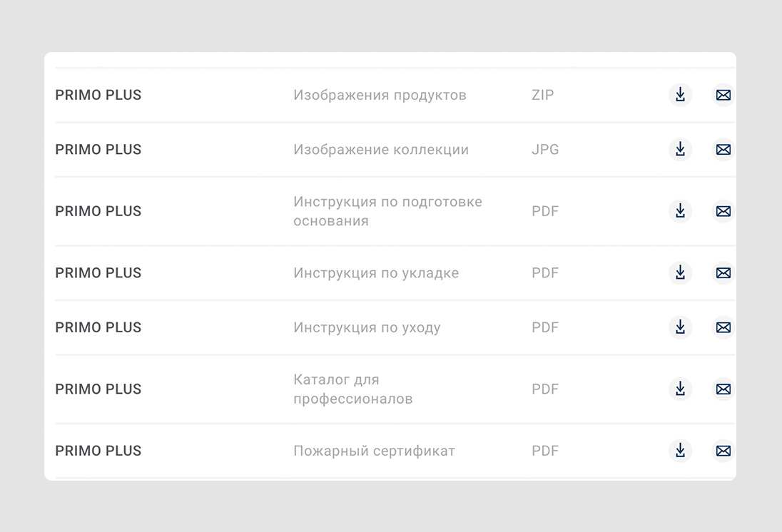This screenshot has width=782, height=532.
Task: Download the Изображение коллекции JPG
Action: [680, 149]
